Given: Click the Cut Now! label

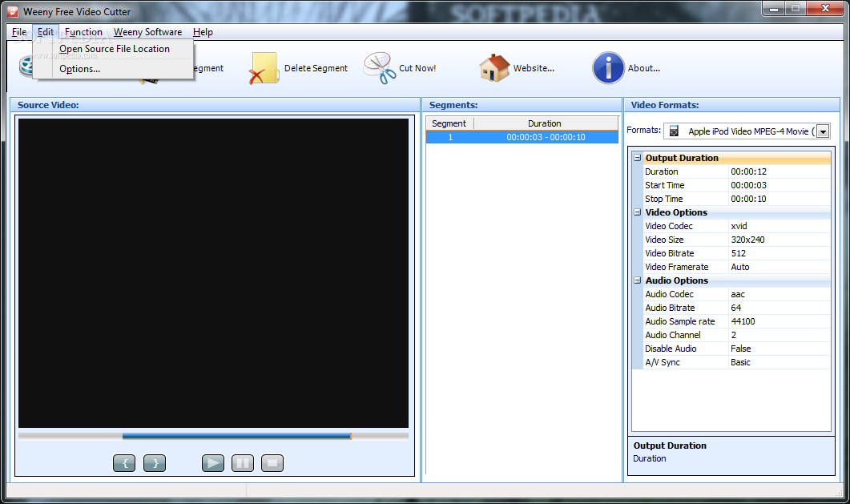Looking at the screenshot, I should (417, 68).
